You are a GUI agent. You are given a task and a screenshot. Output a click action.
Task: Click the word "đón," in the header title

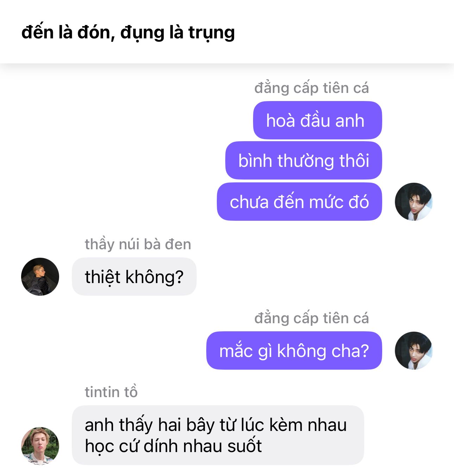click(96, 33)
